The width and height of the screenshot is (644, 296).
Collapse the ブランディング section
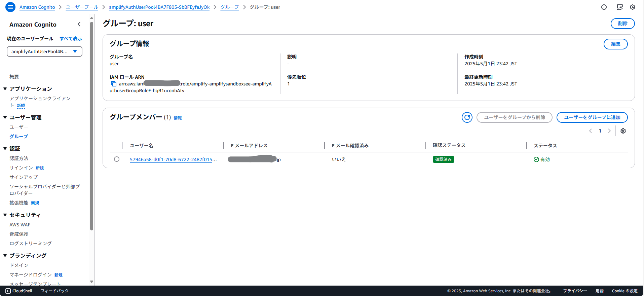(5, 256)
